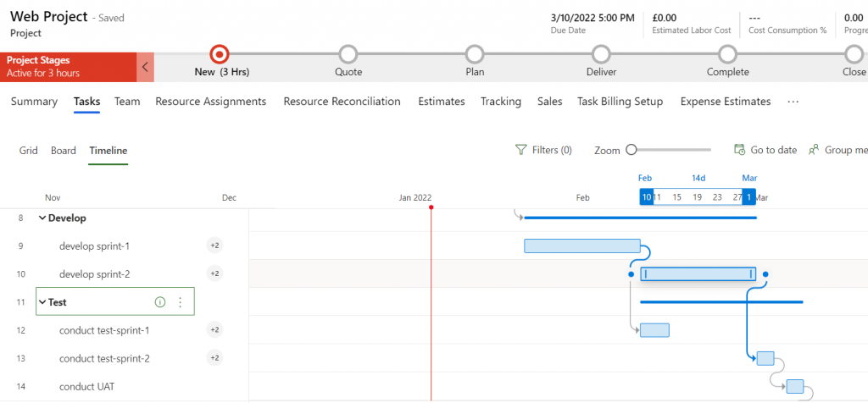Screen dimensions: 868x403
Task: Collapse the Develop task group
Action: coord(42,218)
